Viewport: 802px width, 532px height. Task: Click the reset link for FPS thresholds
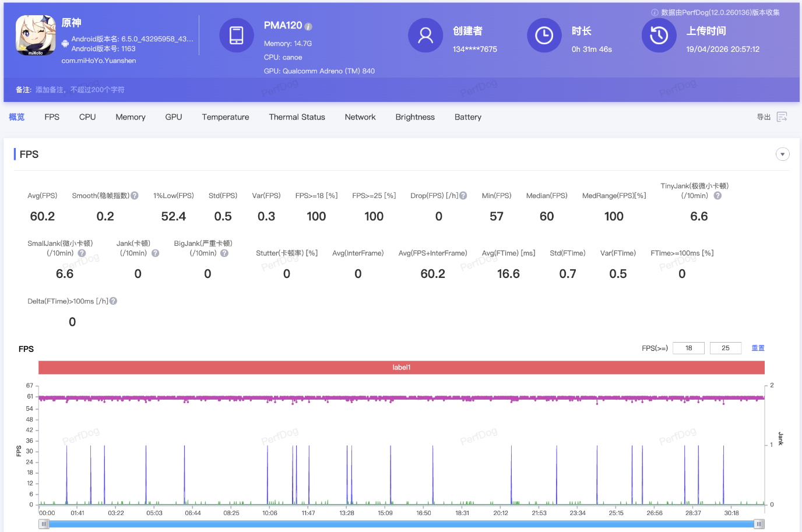pos(758,348)
